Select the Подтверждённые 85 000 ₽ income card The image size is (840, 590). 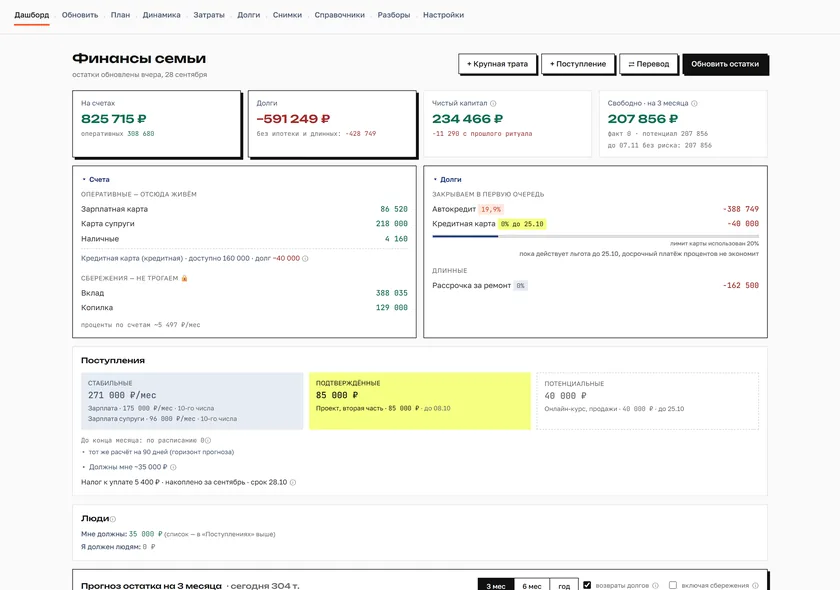[x=419, y=401]
